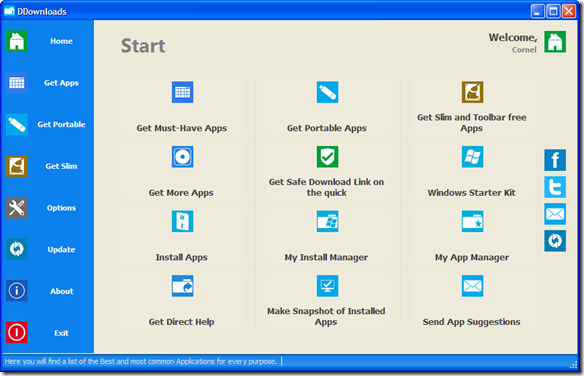Click the Welcome, Cornel user text
This screenshot has width=584, height=376.
(x=513, y=43)
